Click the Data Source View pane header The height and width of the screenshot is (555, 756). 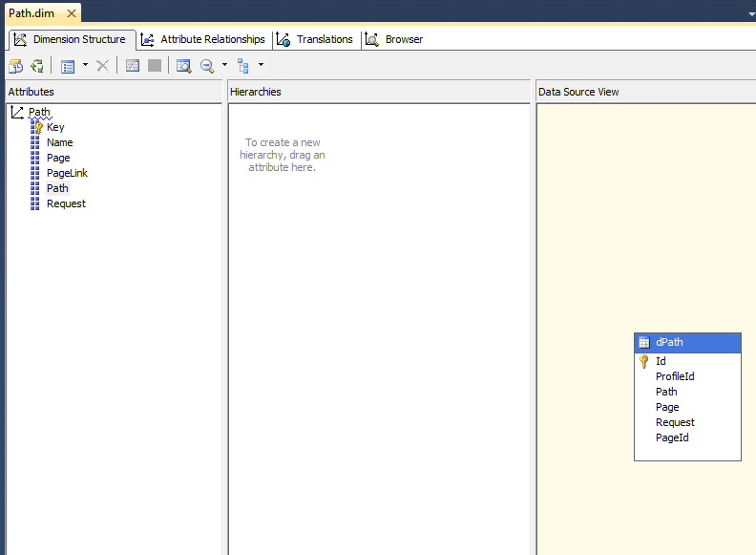click(646, 92)
